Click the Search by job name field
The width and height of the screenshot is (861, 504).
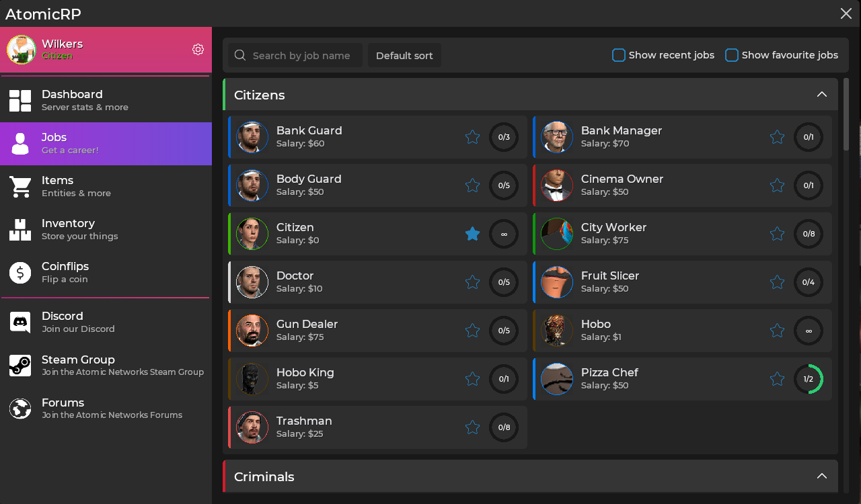point(301,55)
